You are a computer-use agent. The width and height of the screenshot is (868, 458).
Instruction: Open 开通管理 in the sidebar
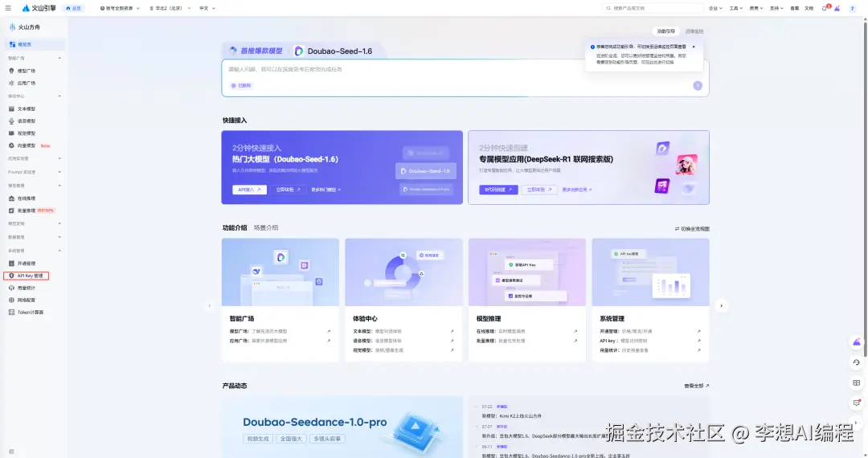(x=27, y=264)
